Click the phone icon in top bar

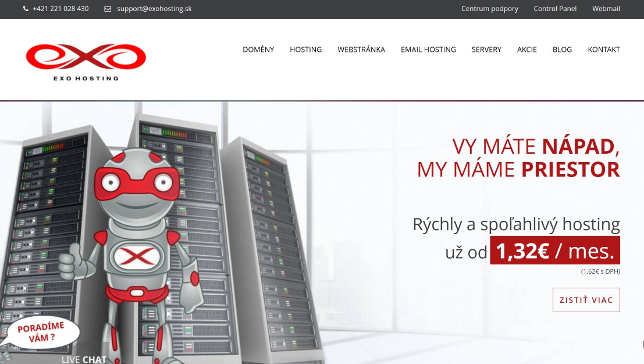(26, 9)
